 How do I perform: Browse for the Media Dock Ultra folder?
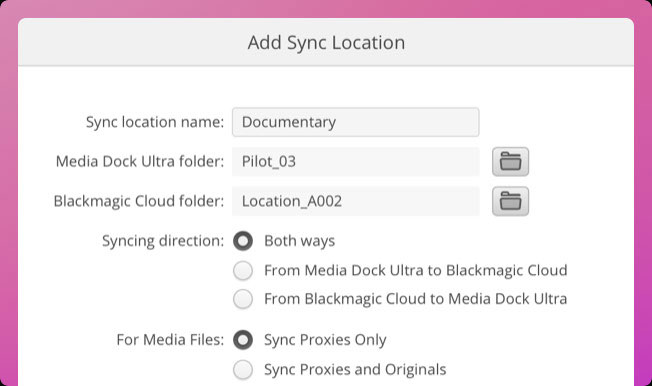pyautogui.click(x=510, y=161)
